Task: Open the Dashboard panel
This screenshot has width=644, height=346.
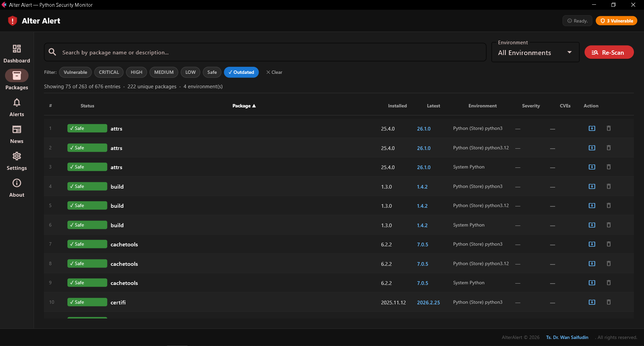Action: (x=16, y=53)
